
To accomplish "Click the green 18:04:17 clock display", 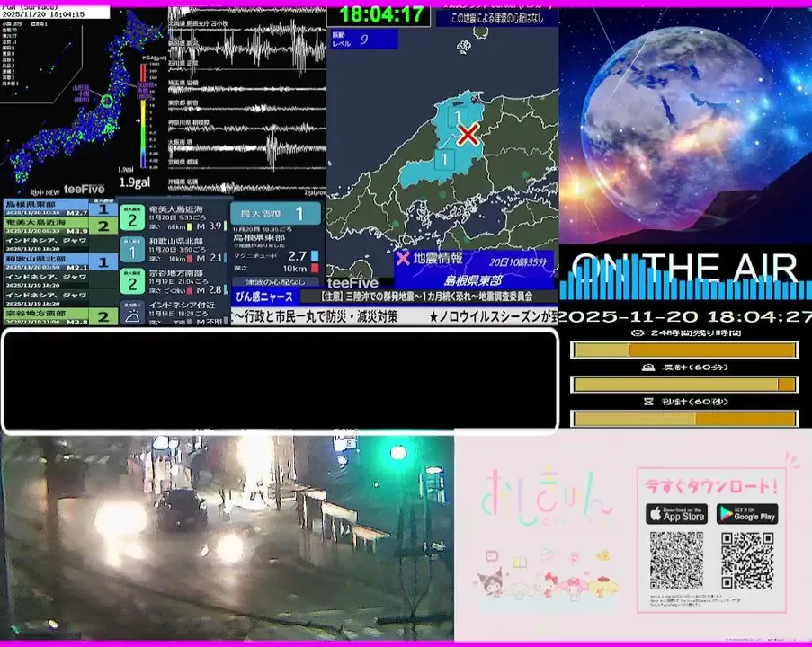I will coord(381,14).
